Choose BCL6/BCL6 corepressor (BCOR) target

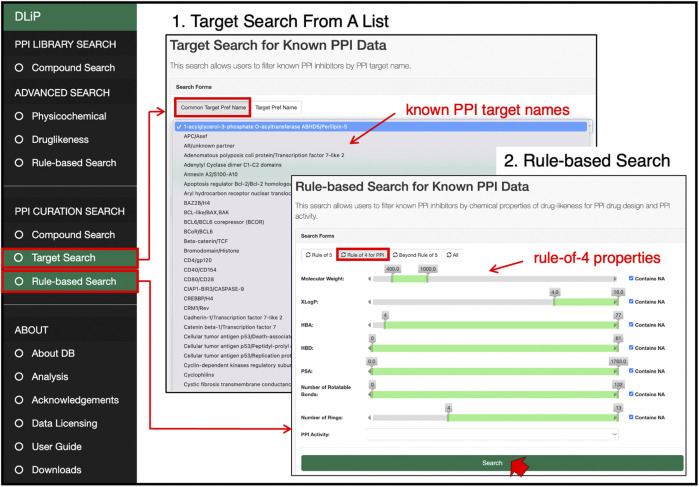point(222,222)
